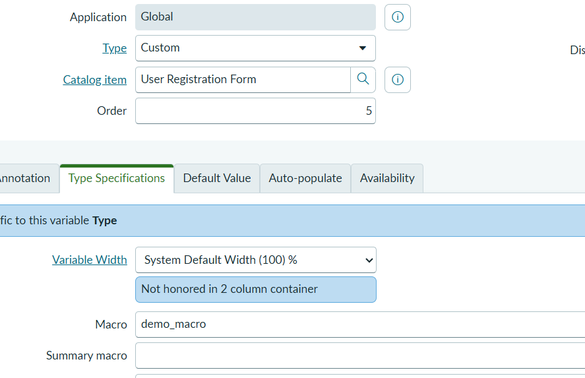Click the Macro field containing demo_macro
Viewport: 585px width, 378px height.
point(360,324)
